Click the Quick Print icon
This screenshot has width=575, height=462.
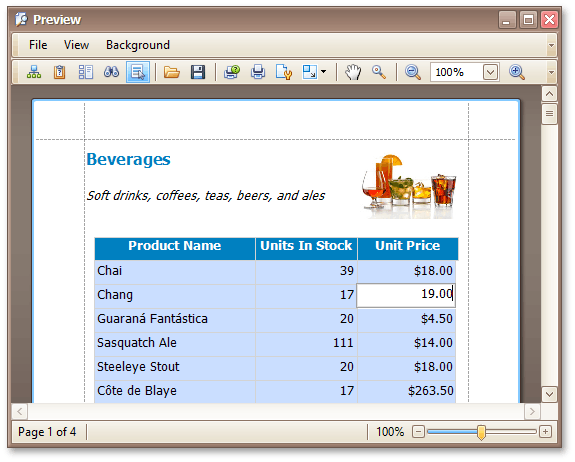click(258, 72)
